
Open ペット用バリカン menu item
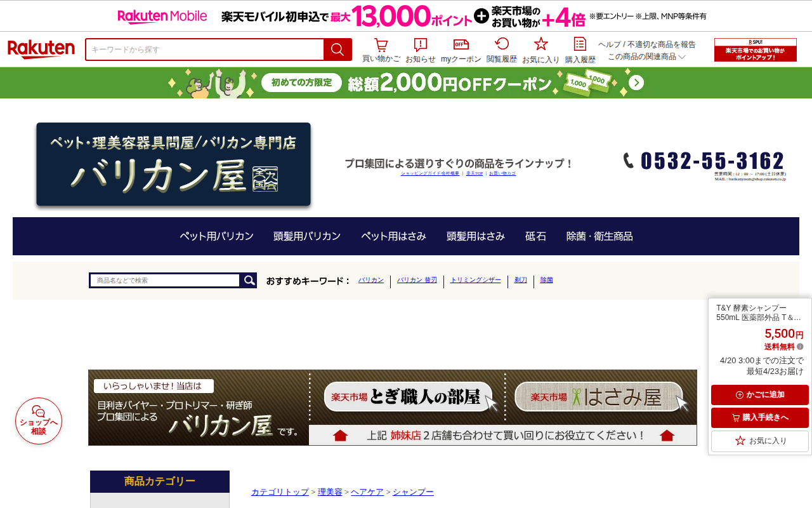(x=216, y=236)
